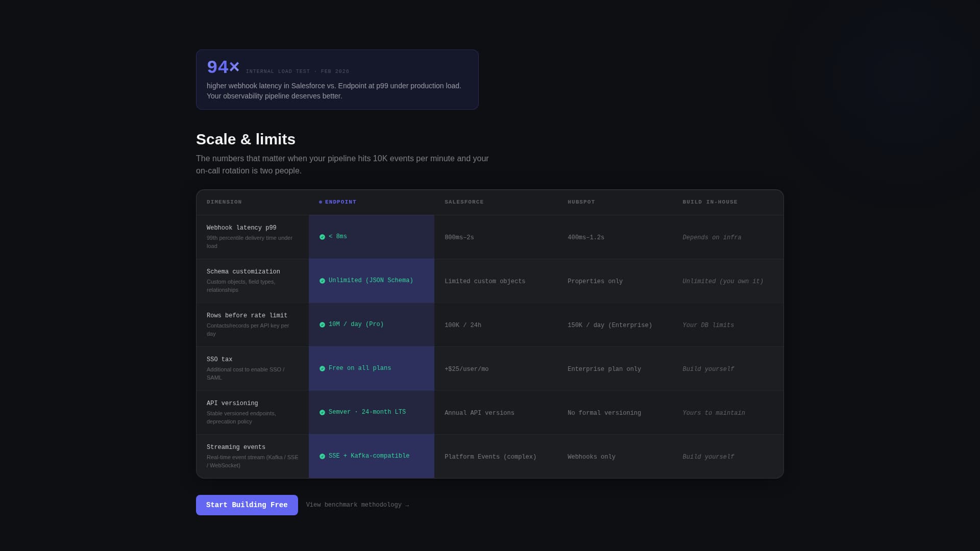Viewport: 980px width, 551px height.
Task: Click the check icon next to "Free on all plans"
Action: coord(322,368)
